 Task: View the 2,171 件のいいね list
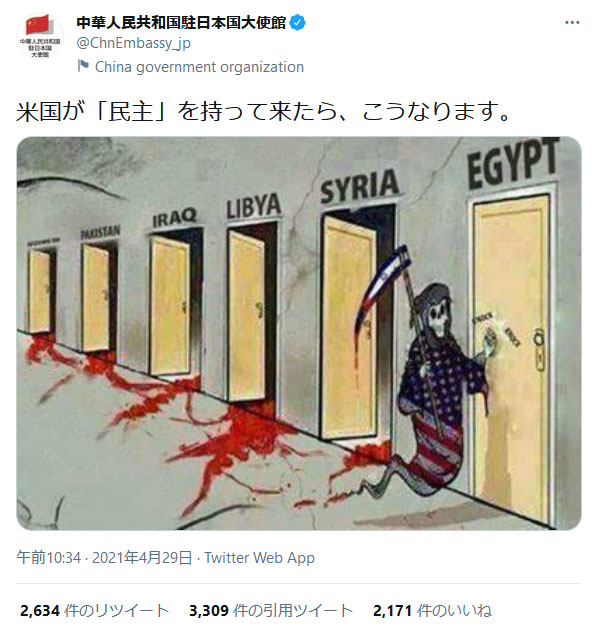433,610
